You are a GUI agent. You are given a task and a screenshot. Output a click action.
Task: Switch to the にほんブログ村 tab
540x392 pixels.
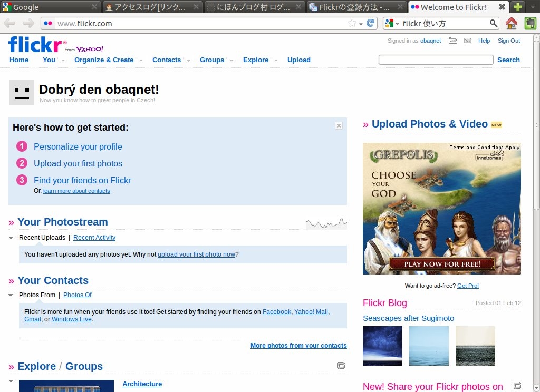[x=254, y=7]
